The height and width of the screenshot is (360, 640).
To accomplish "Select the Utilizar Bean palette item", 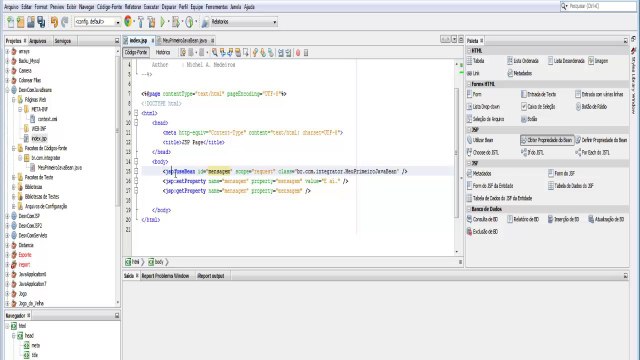I will point(480,140).
